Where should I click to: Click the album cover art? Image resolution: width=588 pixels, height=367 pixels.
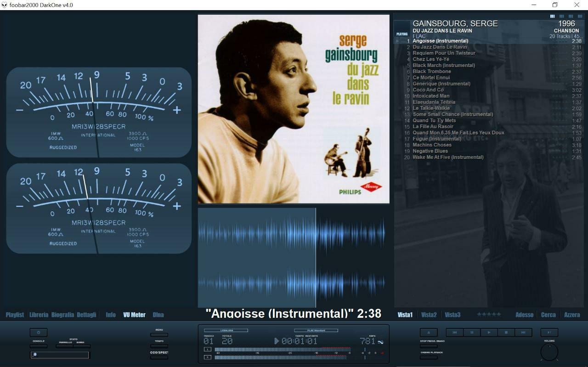[294, 109]
